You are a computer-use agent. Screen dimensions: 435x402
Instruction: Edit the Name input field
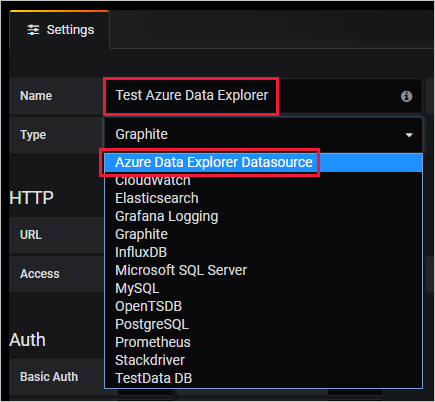tap(263, 96)
